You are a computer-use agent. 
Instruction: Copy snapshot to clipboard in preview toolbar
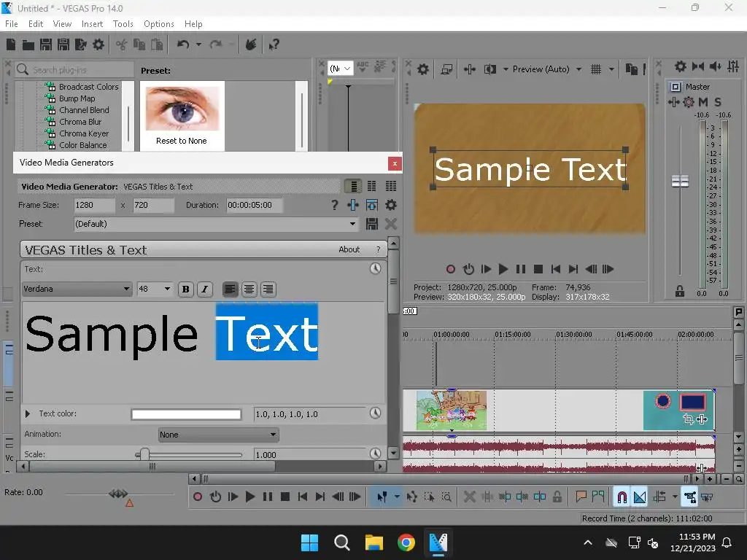tap(631, 69)
